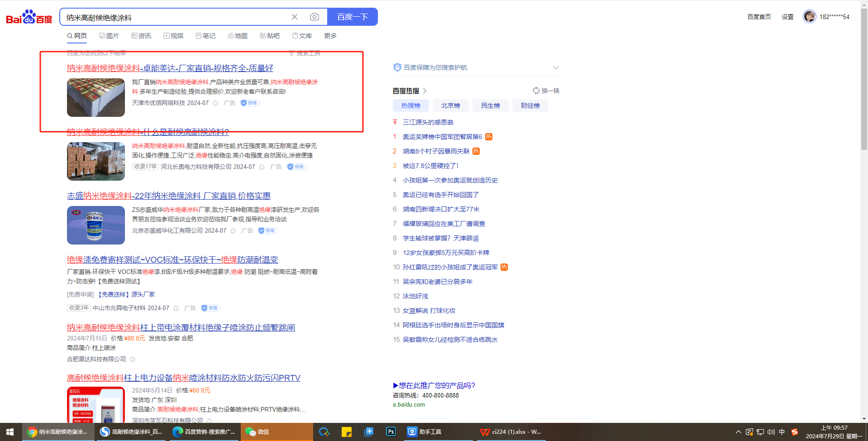Image resolution: width=868 pixels, height=441 pixels.
Task: Select the 北京榜 hot list tab
Action: tap(450, 105)
